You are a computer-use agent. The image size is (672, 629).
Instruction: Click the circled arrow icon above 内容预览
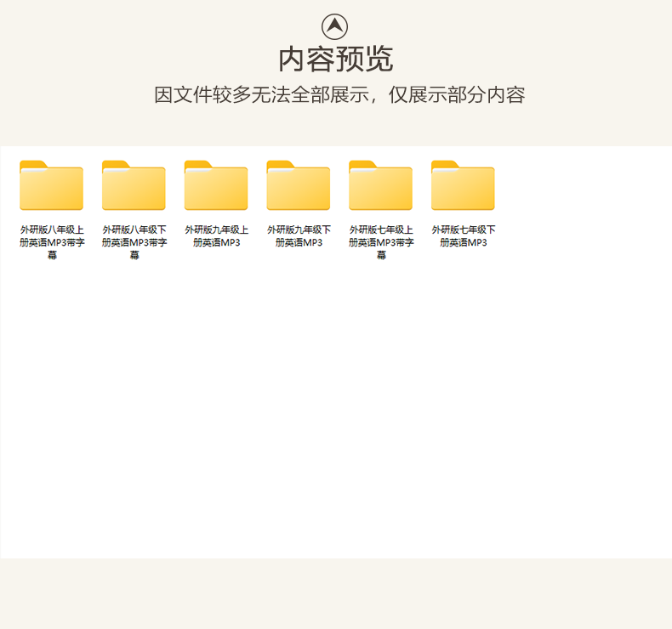click(334, 26)
